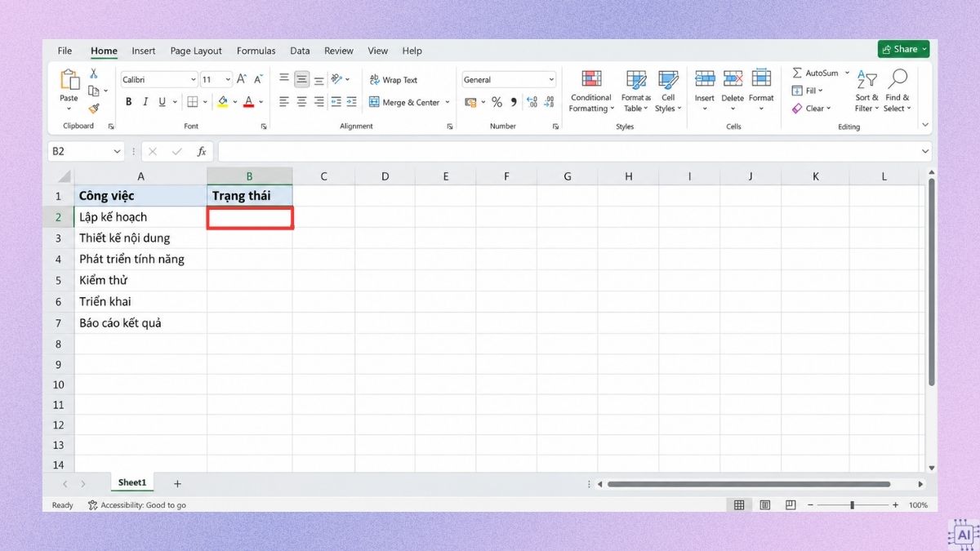980x551 pixels.
Task: Click the zoom out minus button
Action: (x=809, y=505)
